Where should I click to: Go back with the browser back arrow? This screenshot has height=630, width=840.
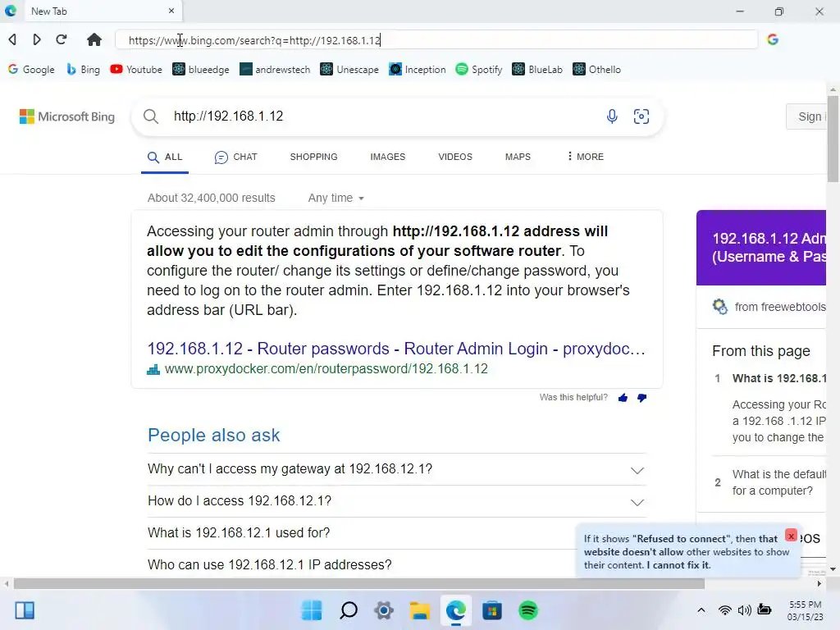click(x=13, y=39)
